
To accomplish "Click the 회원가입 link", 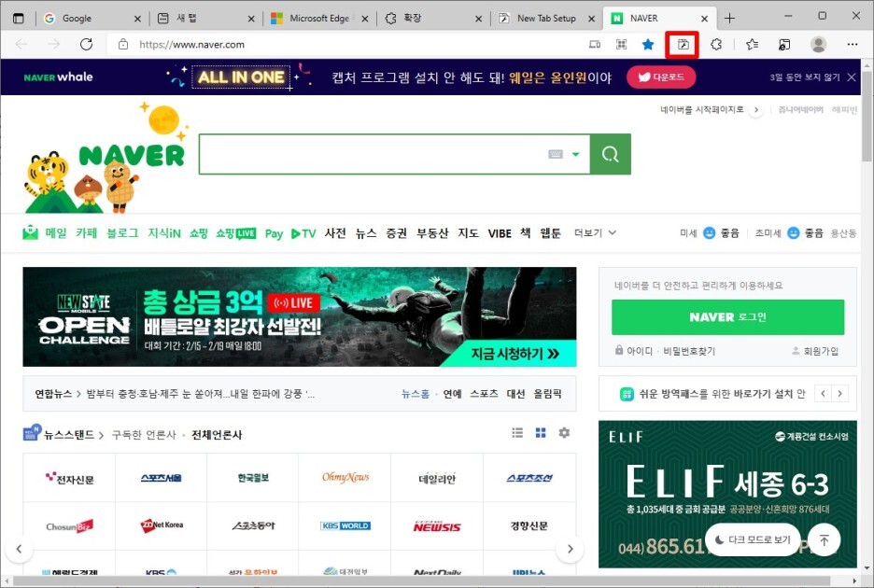I will coord(815,351).
